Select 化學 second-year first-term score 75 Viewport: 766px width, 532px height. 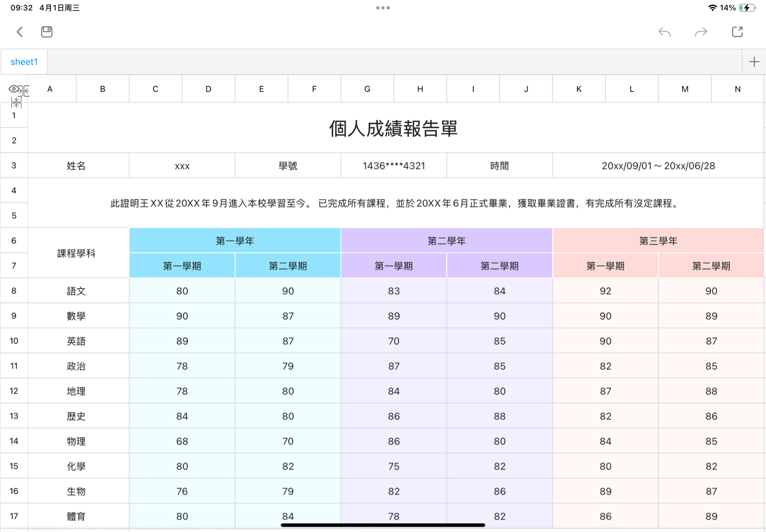(394, 466)
